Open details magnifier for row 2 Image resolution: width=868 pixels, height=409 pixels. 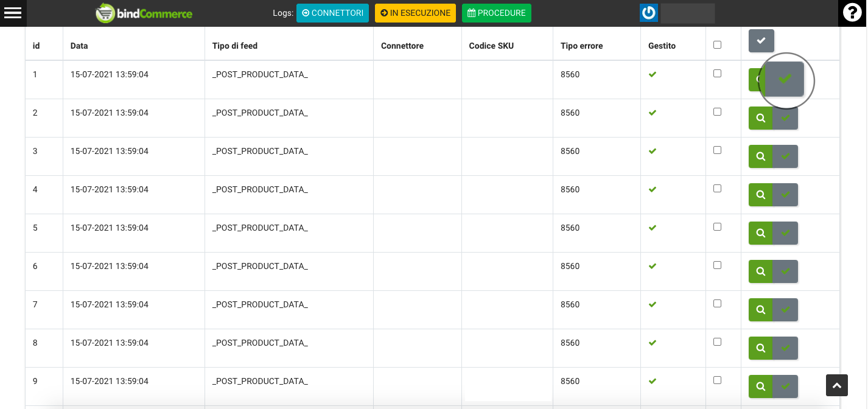760,118
